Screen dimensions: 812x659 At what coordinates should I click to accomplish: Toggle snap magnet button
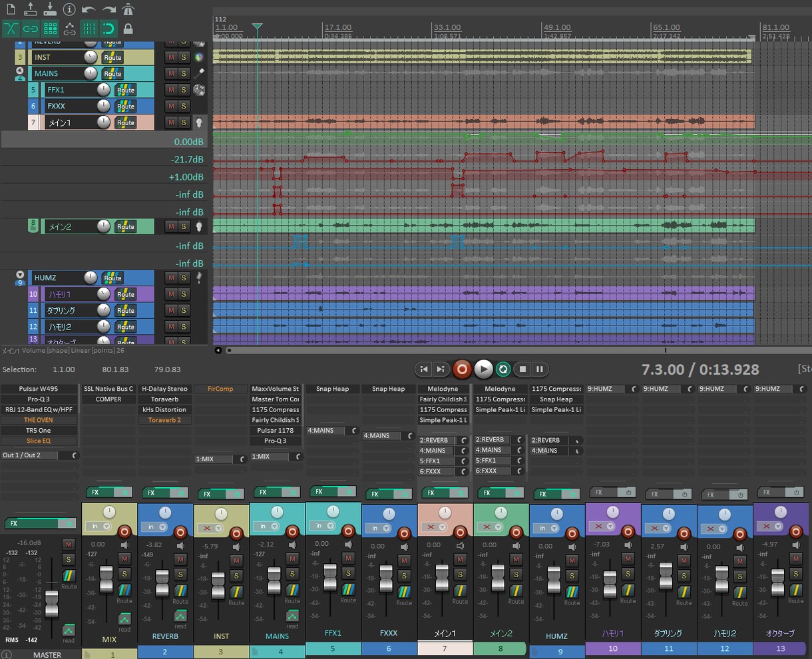(108, 29)
